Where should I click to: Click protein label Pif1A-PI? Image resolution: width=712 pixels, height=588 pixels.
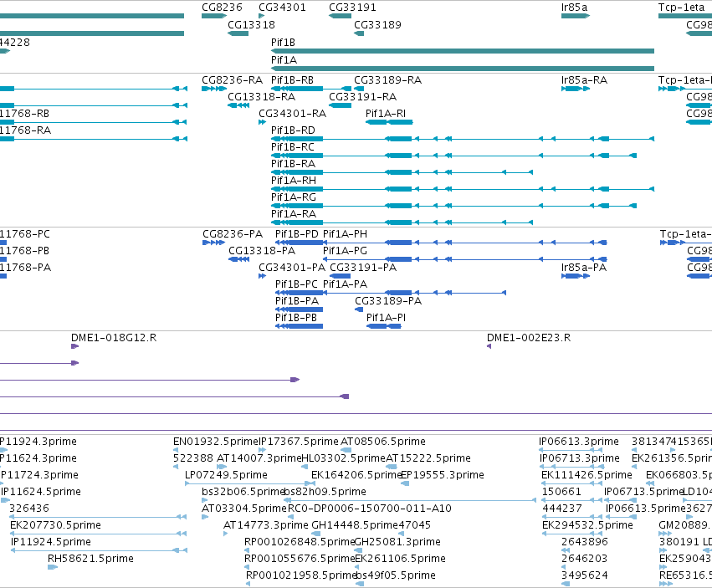click(x=386, y=318)
